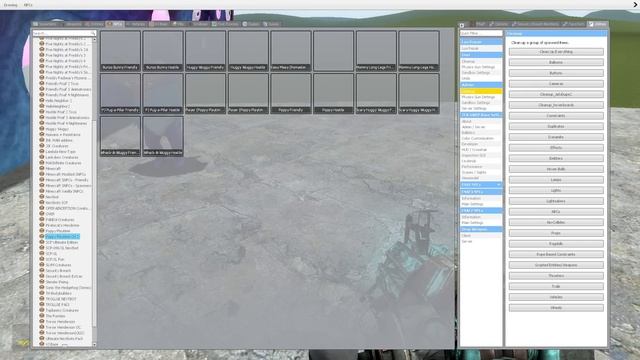Screen dimensions: 640x360
Task: Click the Ragdolls cleanup button
Action: pyautogui.click(x=556, y=244)
